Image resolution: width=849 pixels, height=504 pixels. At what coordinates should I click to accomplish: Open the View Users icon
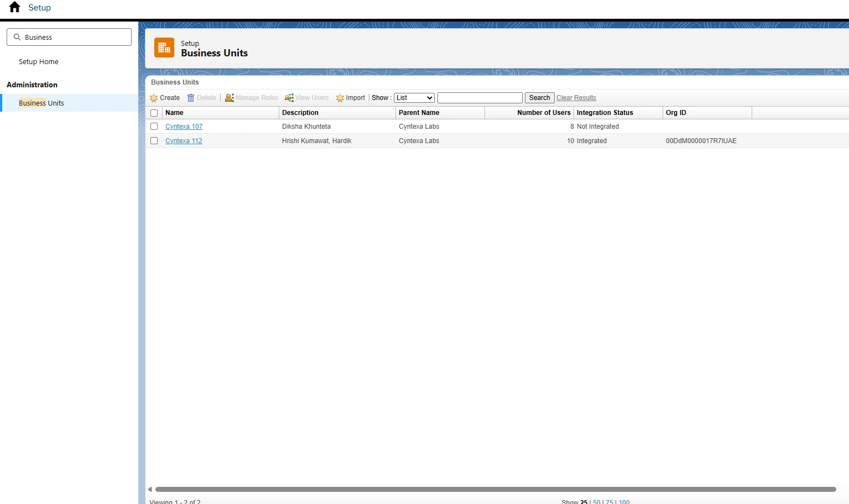coord(289,98)
